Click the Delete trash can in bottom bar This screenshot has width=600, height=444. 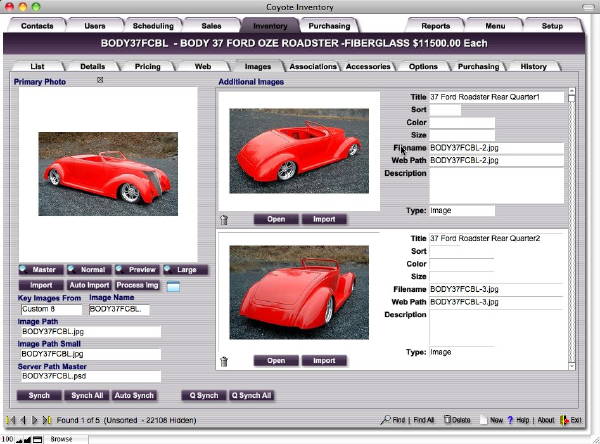448,420
